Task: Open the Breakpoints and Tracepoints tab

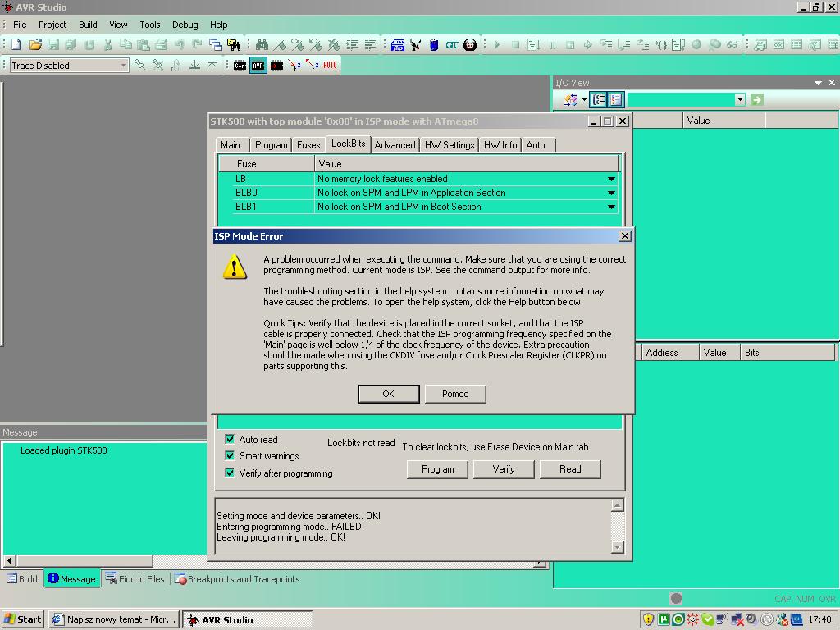Action: tap(237, 579)
